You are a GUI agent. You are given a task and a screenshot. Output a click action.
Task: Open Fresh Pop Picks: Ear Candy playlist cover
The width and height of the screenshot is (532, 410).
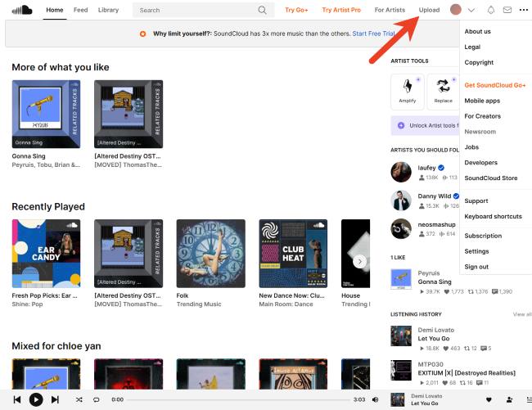(46, 254)
